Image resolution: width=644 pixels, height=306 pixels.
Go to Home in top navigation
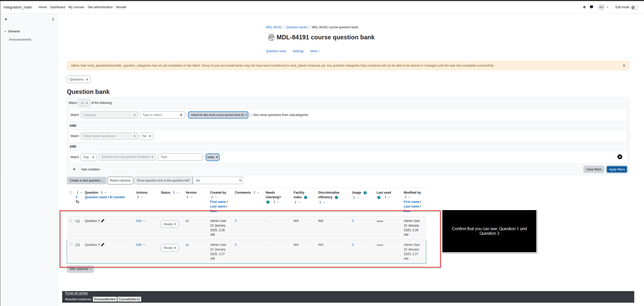[43, 7]
